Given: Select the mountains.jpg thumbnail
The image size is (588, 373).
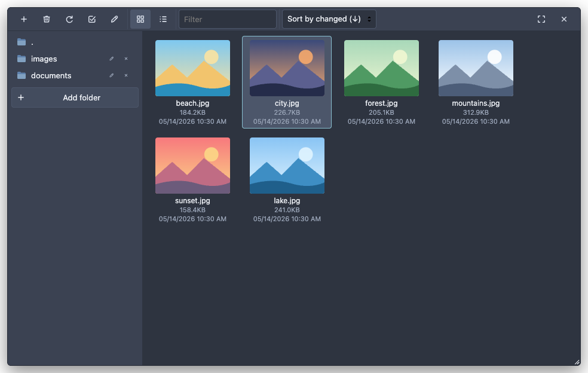Looking at the screenshot, I should pyautogui.click(x=476, y=68).
